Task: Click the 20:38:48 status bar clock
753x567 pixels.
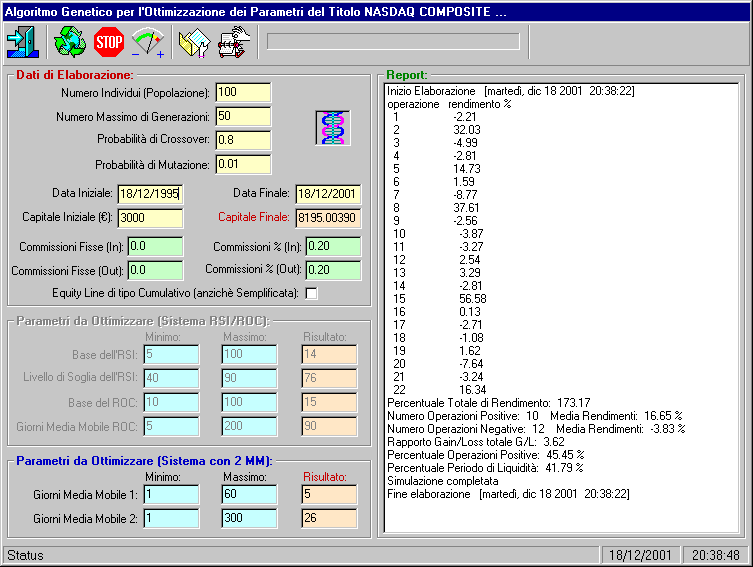Action: click(716, 555)
